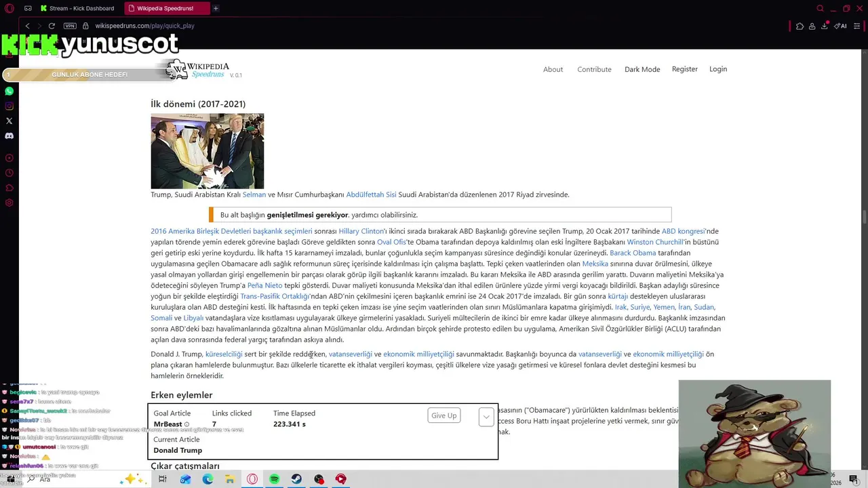Follow the Somali link

(x=161, y=318)
